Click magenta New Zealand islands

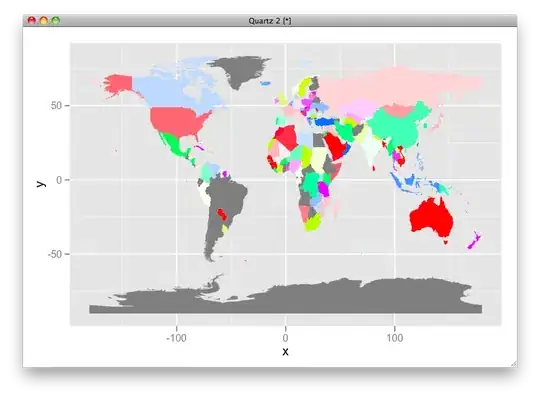(475, 240)
